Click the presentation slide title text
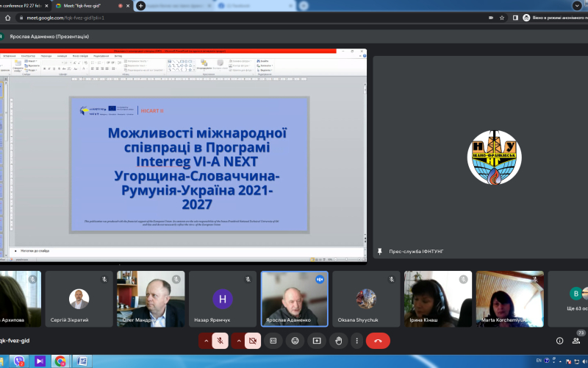This screenshot has height=368, width=588. (x=197, y=169)
